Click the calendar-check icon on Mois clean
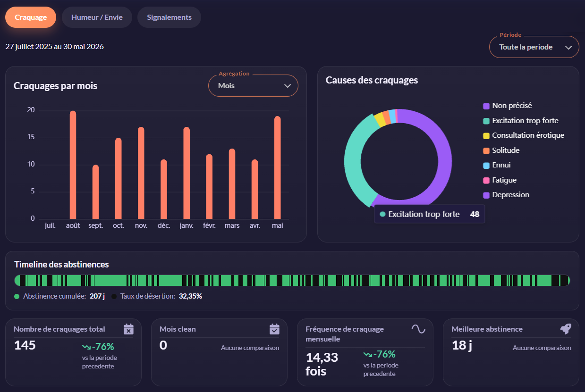585x392 pixels. 274,329
